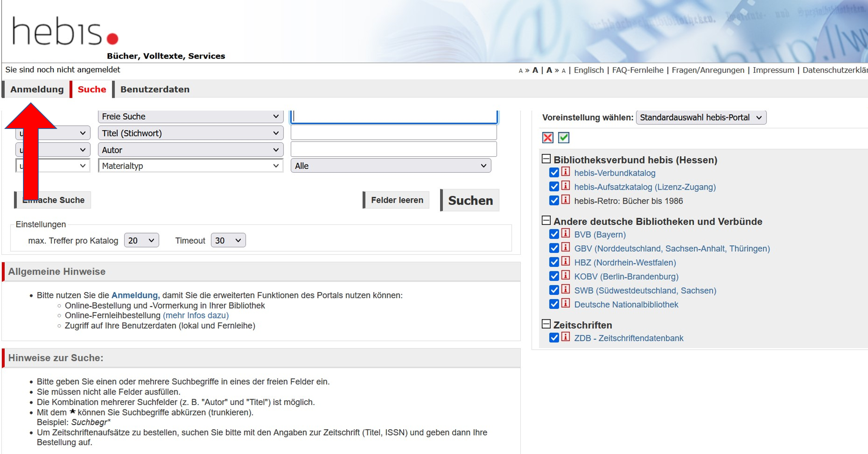Decrease font size with A » A link
Screen dimensions: 868x454
click(556, 70)
